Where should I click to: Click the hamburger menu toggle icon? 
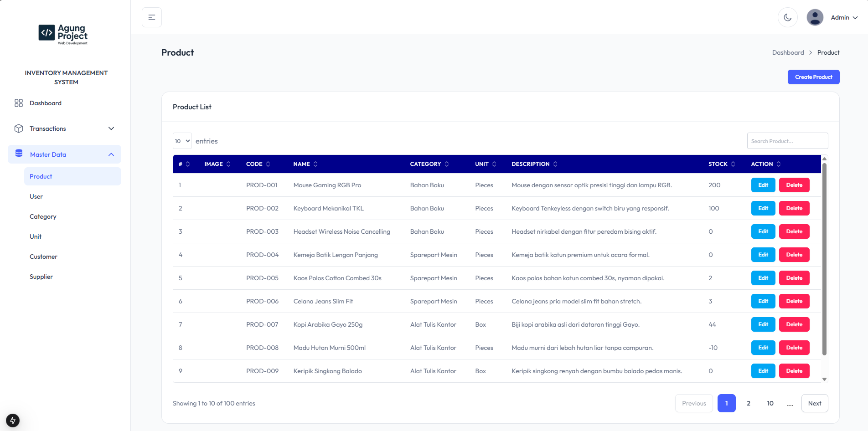point(152,17)
